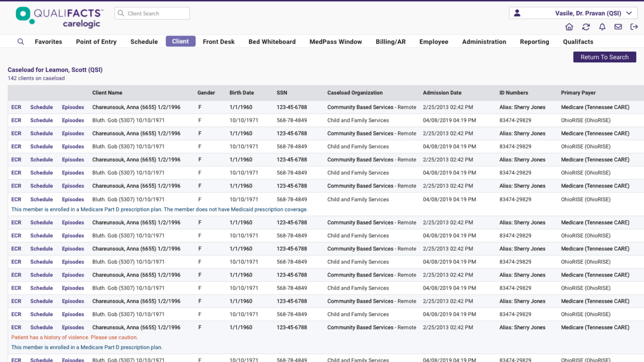Click Episodes link in second row, Bluth

coord(73,120)
